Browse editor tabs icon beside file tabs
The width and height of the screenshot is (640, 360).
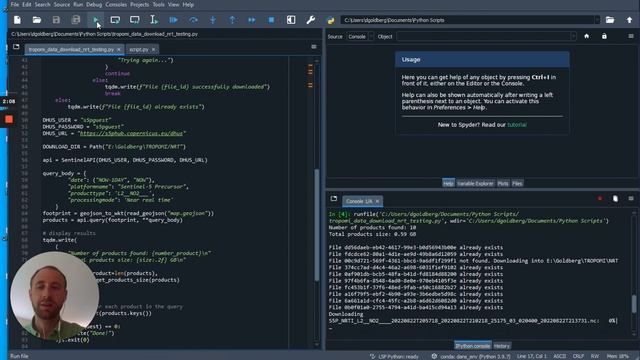click(16, 47)
